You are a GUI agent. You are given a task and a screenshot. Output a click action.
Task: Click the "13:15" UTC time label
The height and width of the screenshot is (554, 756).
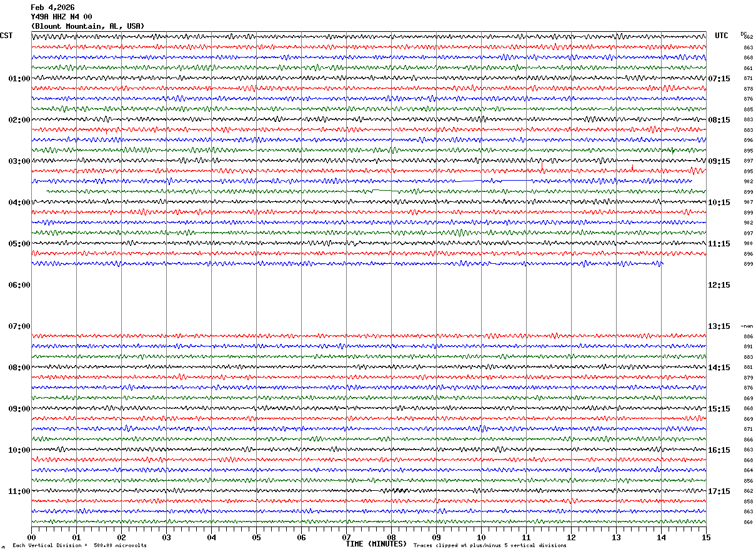pos(719,326)
